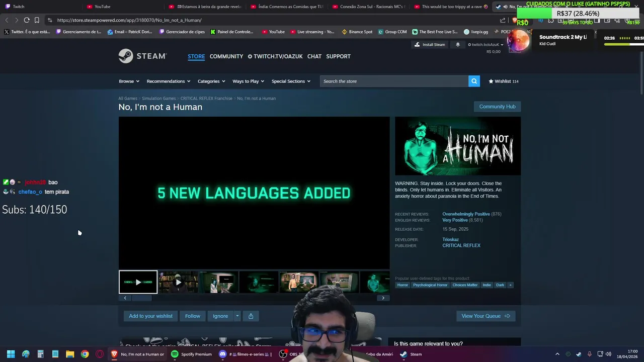Click the page share icon in address bar
This screenshot has height=362, width=644.
[503, 20]
